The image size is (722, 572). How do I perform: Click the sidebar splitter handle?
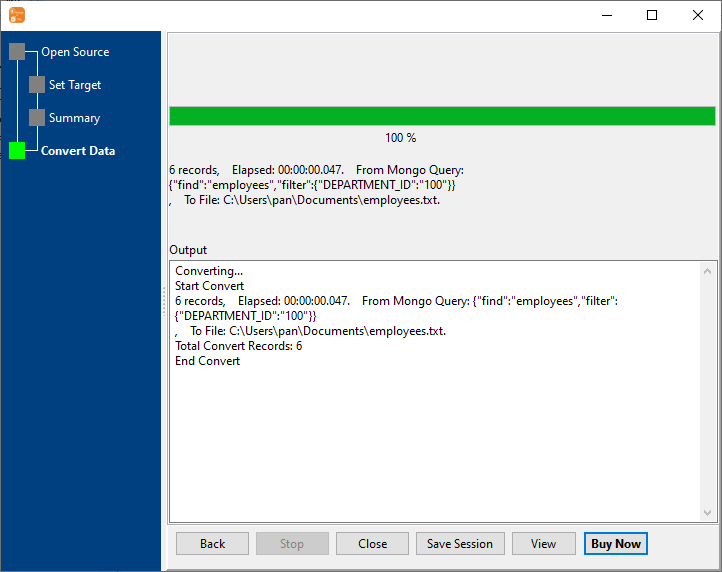164,300
